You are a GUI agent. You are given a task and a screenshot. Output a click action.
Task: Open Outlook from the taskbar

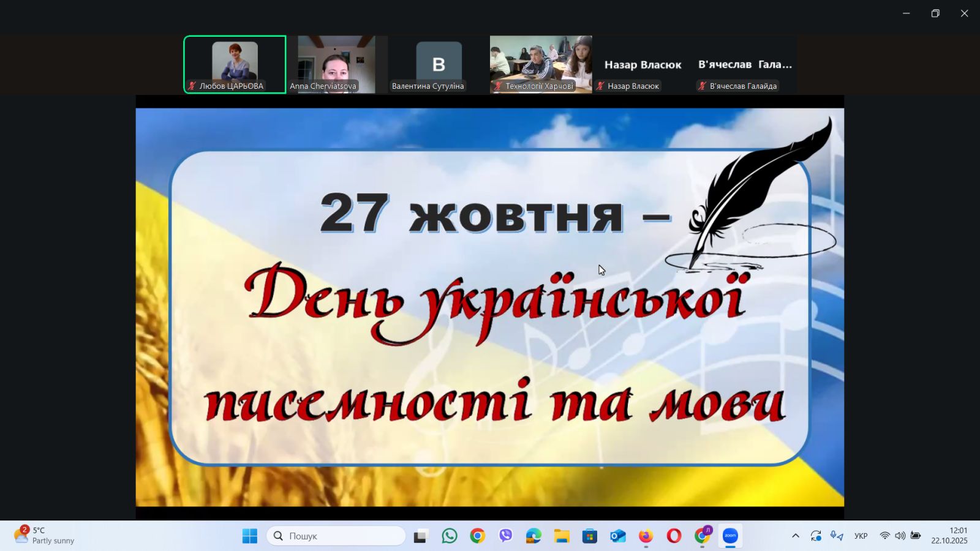tap(617, 536)
